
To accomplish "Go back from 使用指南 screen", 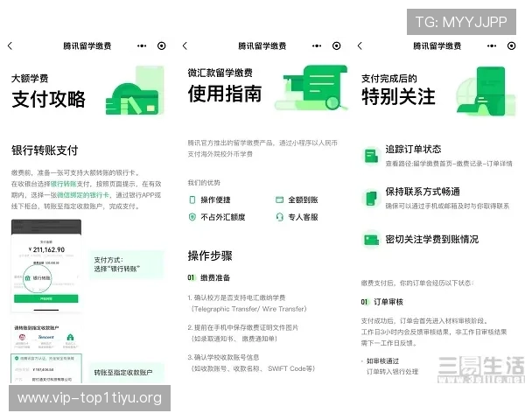I will pyautogui.click(x=185, y=45).
